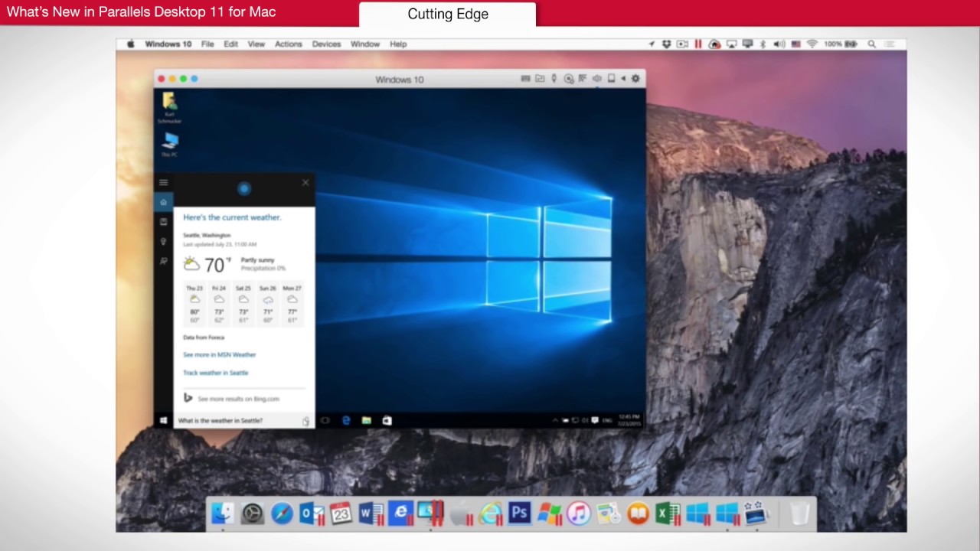This screenshot has height=551, width=980.
Task: Open Cortana Feedback icon in sidebar
Action: [163, 262]
